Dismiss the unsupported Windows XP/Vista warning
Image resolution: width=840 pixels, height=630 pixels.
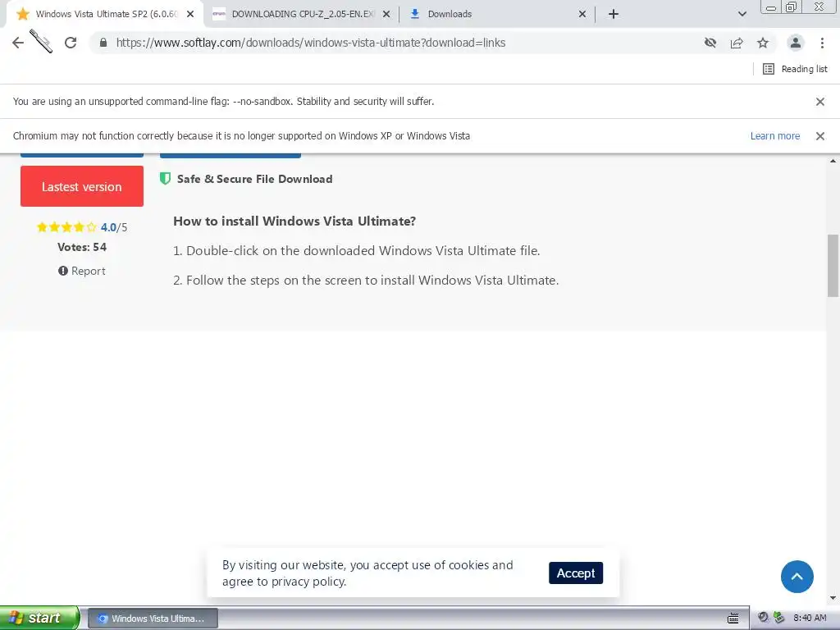819,136
